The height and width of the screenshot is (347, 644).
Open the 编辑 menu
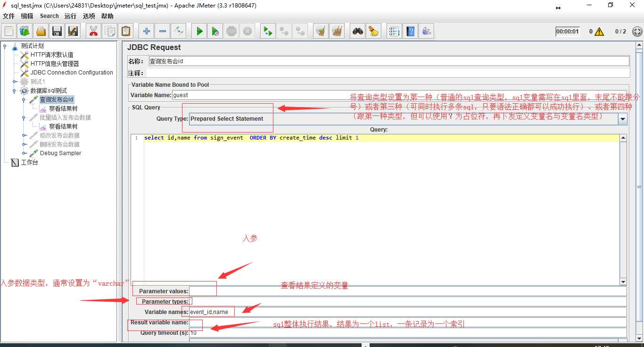pyautogui.click(x=27, y=16)
